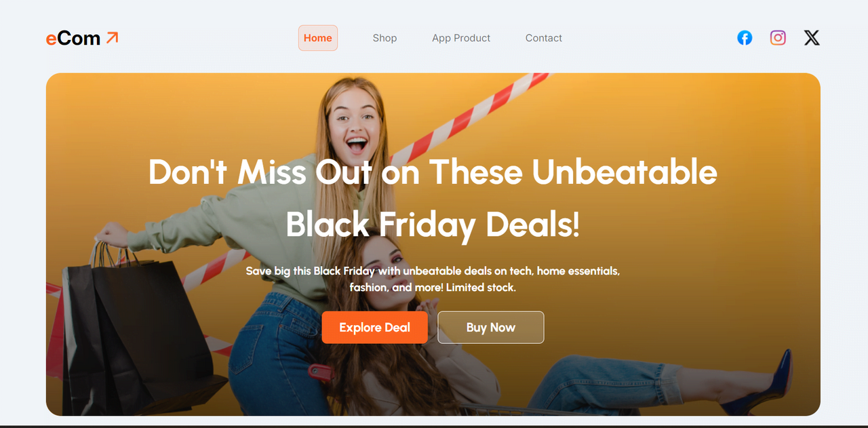Select the Home nav tab
Viewport: 868px width, 428px height.
click(318, 38)
